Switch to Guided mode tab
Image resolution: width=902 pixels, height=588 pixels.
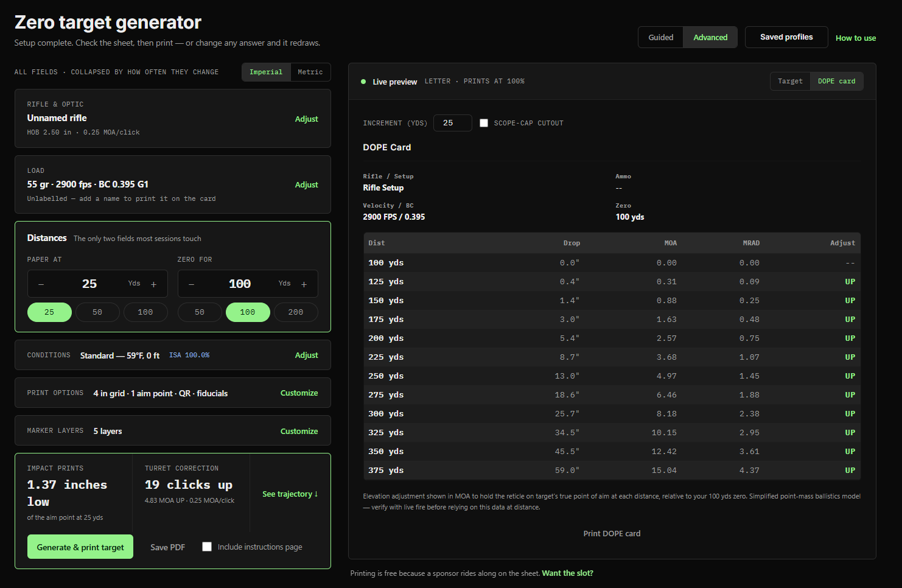661,37
